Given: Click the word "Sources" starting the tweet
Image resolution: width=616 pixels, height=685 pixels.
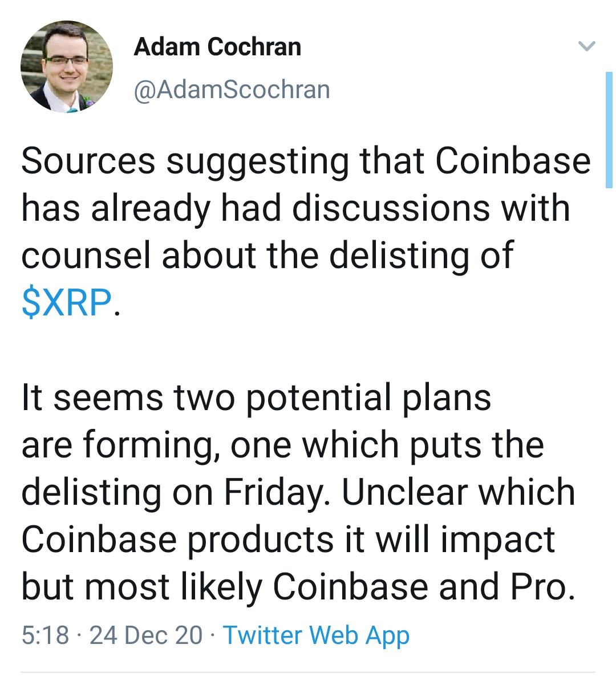Looking at the screenshot, I should coord(88,161).
